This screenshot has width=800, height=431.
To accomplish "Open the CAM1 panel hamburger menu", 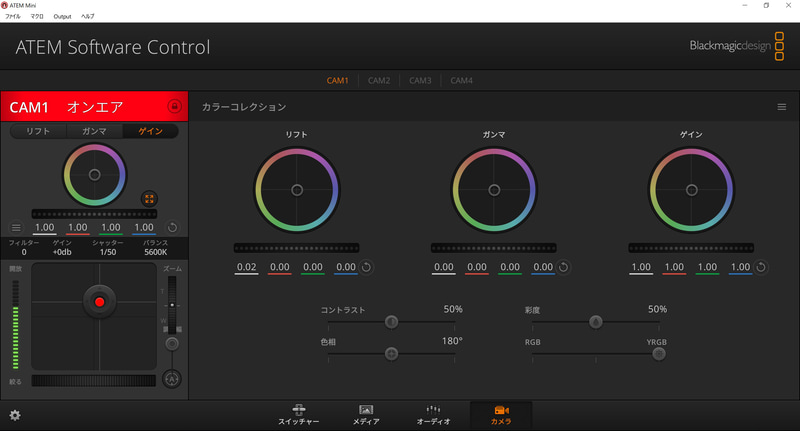I will (x=16, y=227).
